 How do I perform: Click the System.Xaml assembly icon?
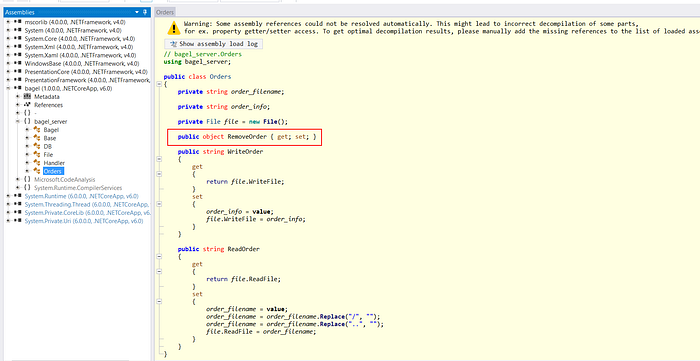click(18, 55)
